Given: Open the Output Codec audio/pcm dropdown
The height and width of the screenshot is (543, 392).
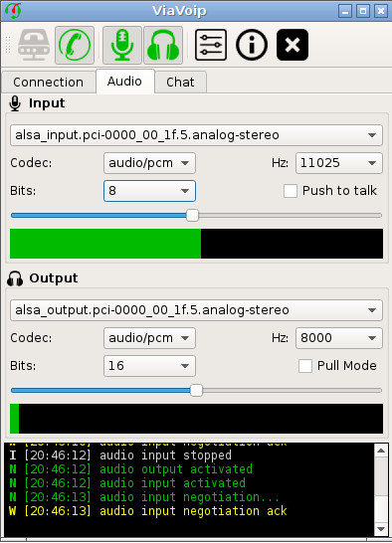Looking at the screenshot, I should pos(149,338).
